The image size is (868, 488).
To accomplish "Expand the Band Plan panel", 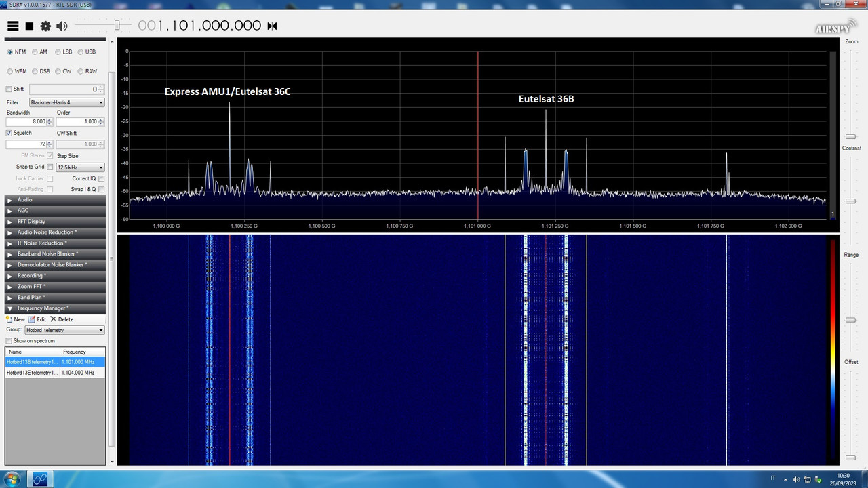I will (x=54, y=298).
